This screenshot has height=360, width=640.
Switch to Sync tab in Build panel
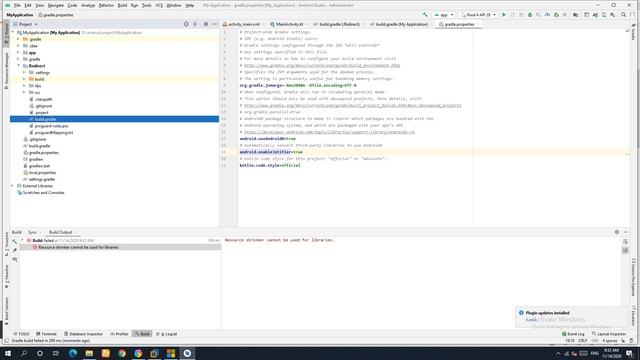(32, 232)
